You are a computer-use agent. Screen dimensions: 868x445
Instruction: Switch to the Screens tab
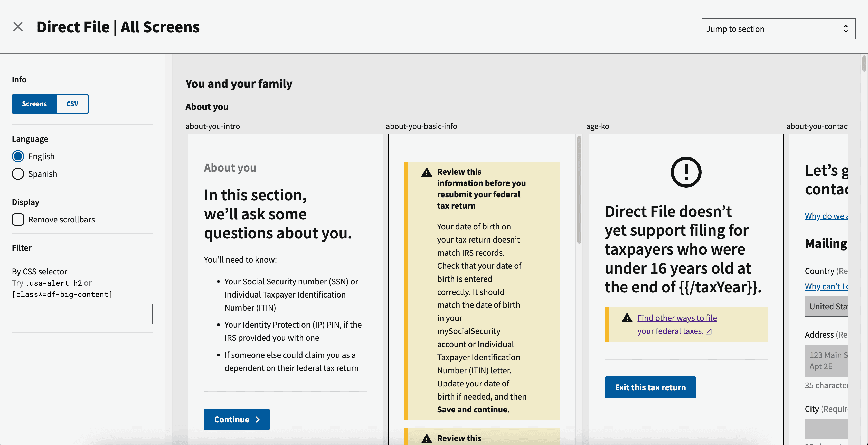coord(34,104)
